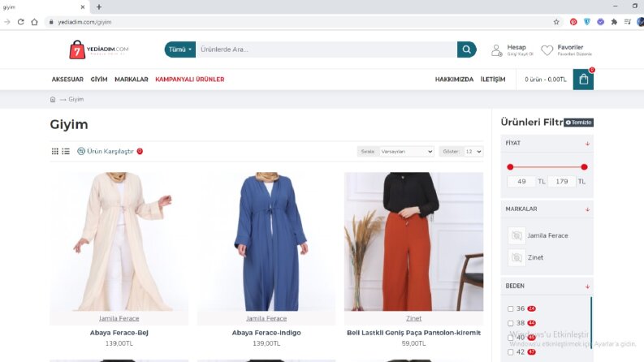Select the Zinet brand filter text

(x=535, y=257)
